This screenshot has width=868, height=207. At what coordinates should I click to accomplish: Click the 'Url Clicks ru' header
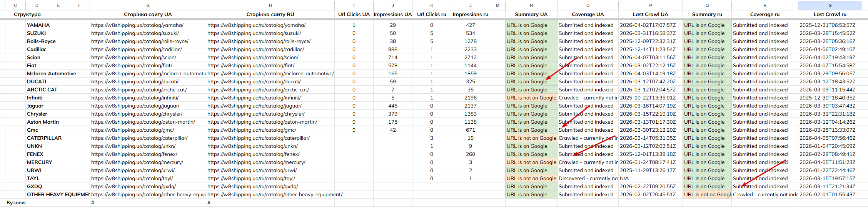coord(432,15)
